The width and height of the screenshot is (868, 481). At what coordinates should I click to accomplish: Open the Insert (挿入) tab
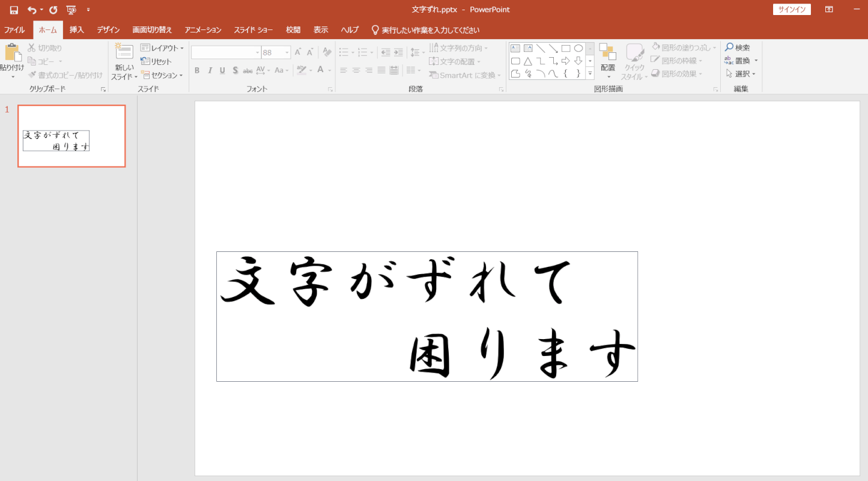pos(77,30)
